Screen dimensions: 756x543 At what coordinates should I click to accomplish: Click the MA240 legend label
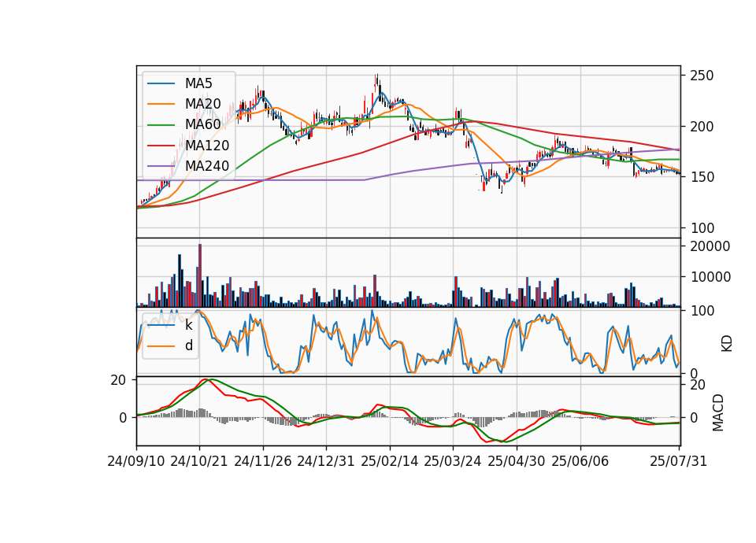click(x=207, y=166)
